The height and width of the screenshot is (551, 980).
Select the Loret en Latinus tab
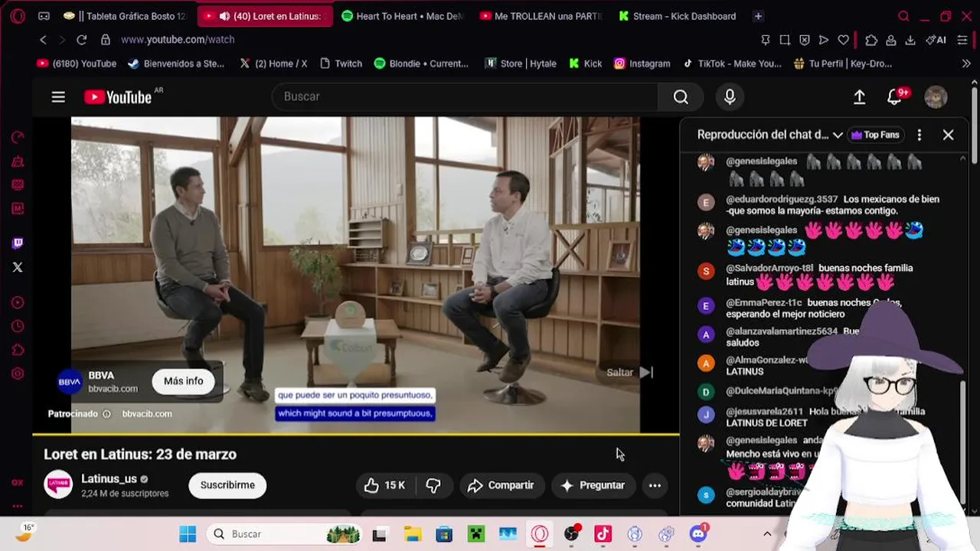[265, 16]
